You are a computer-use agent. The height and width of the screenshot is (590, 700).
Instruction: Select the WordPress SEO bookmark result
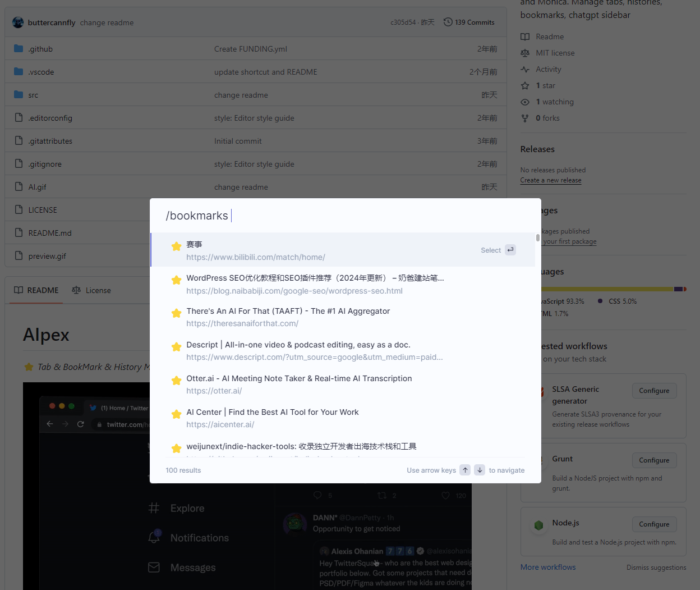pos(343,284)
